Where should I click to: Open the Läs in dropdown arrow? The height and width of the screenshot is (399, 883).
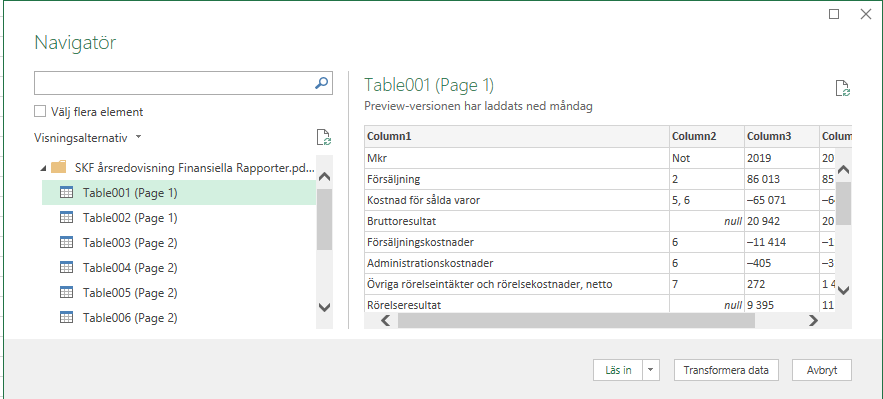[x=650, y=370]
